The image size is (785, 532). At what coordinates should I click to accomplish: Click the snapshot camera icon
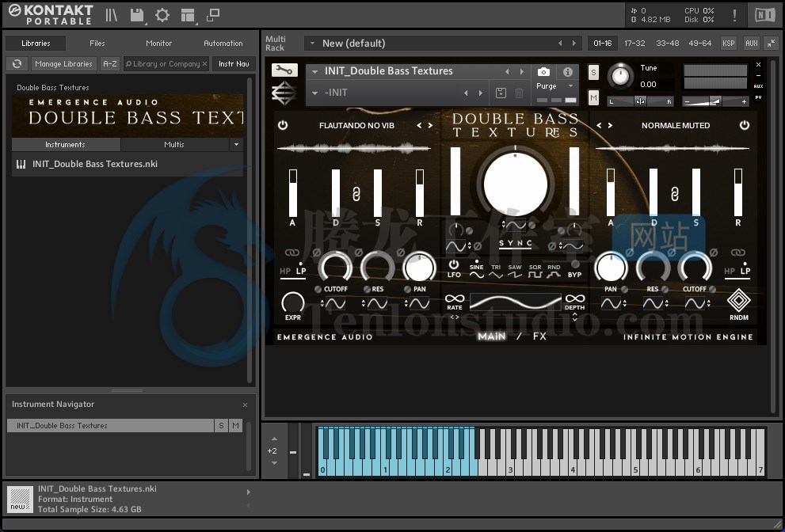click(543, 71)
